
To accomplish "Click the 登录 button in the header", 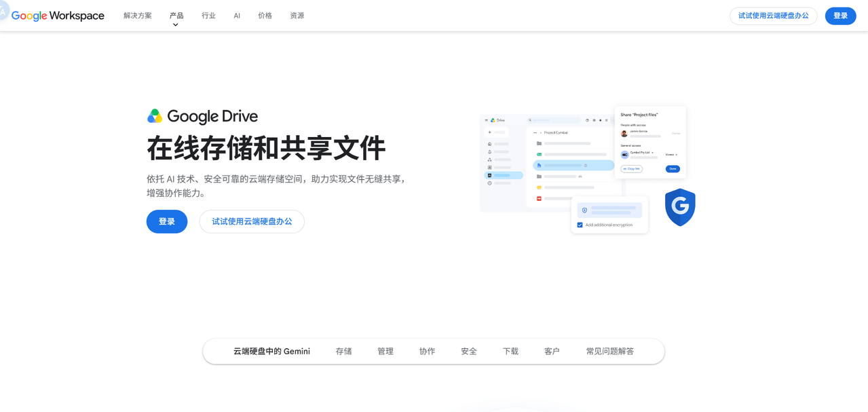I will pyautogui.click(x=840, y=16).
